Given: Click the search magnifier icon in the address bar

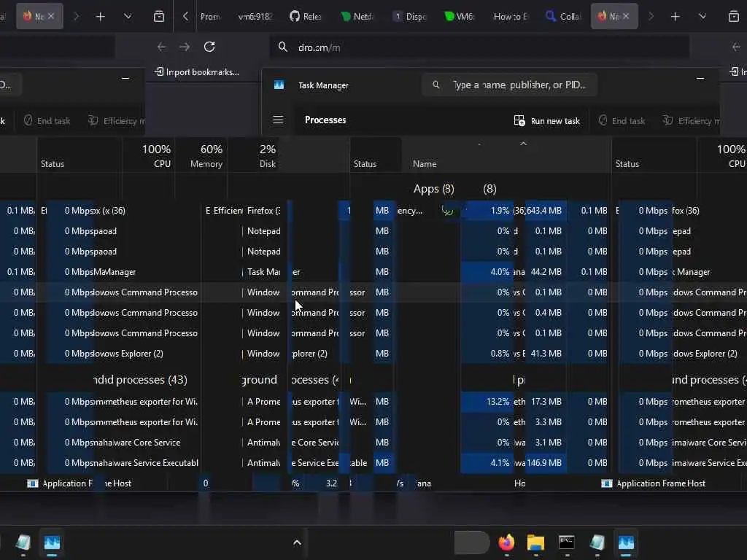Looking at the screenshot, I should tap(283, 47).
